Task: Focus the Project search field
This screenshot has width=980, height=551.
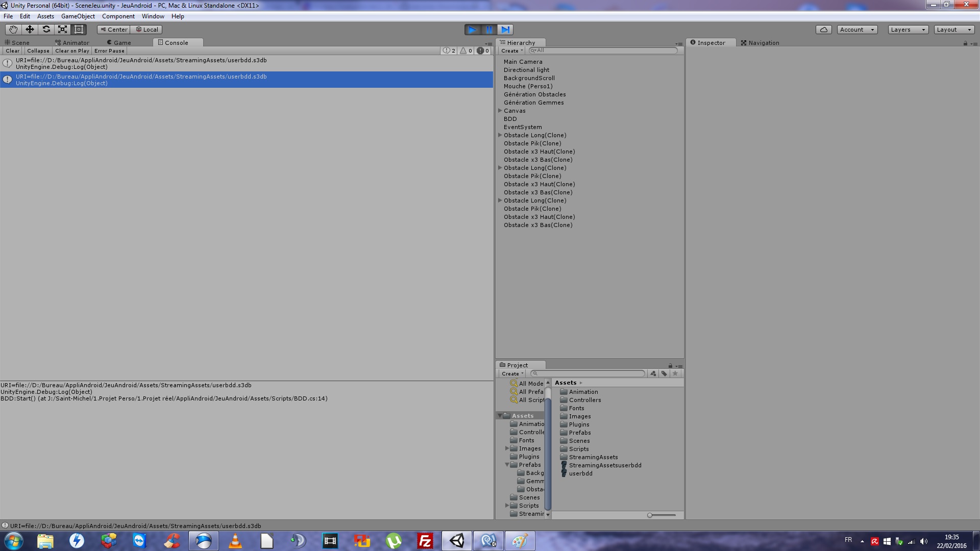Action: coord(587,373)
